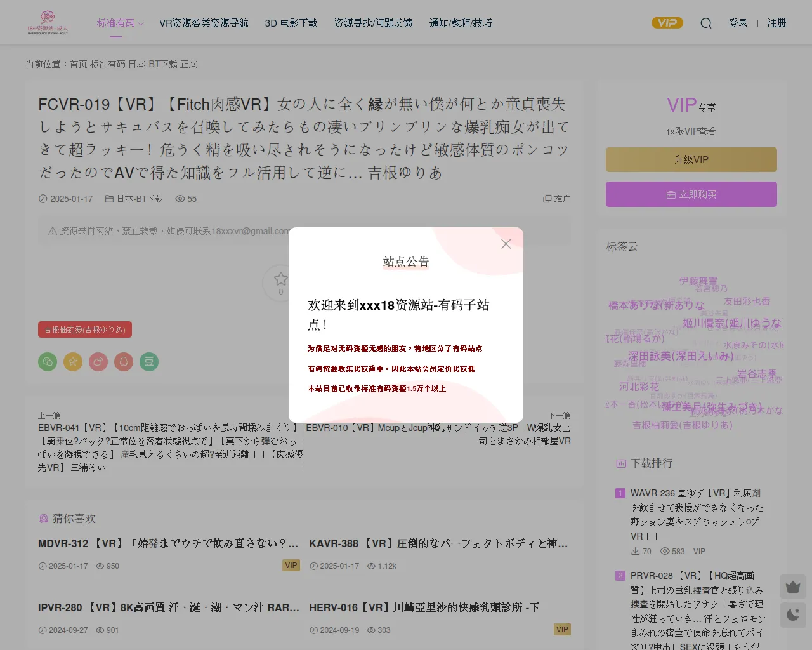Click the gold VIP badge in header
The height and width of the screenshot is (650, 812).
pyautogui.click(x=667, y=23)
